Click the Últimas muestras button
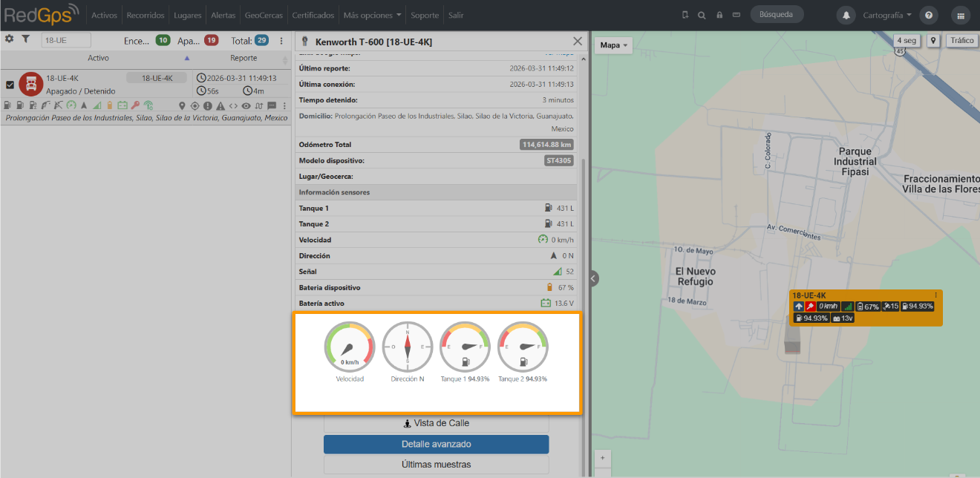The height and width of the screenshot is (478, 980). 436,465
